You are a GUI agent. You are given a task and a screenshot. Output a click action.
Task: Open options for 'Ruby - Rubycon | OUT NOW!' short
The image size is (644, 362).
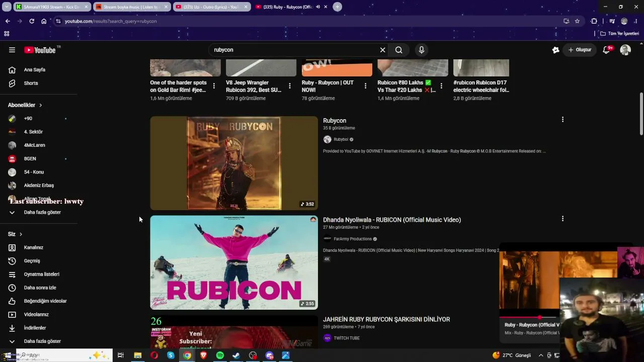point(365,86)
